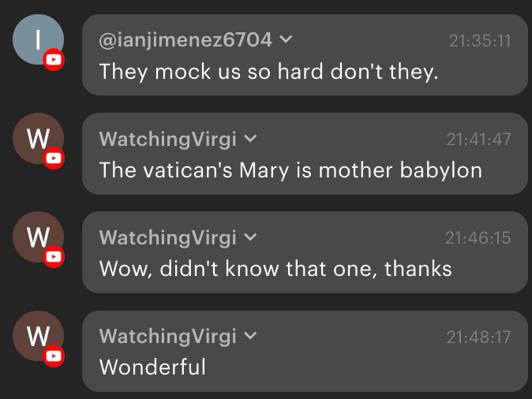Expand the chevron next to @ianjimenez6704
This screenshot has width=532, height=399.
pyautogui.click(x=286, y=39)
